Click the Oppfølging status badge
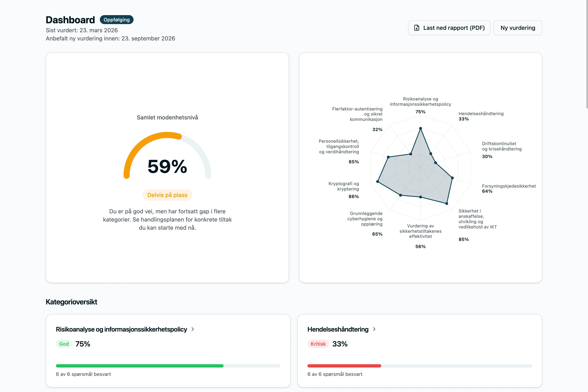The image size is (588, 392). coord(117,20)
